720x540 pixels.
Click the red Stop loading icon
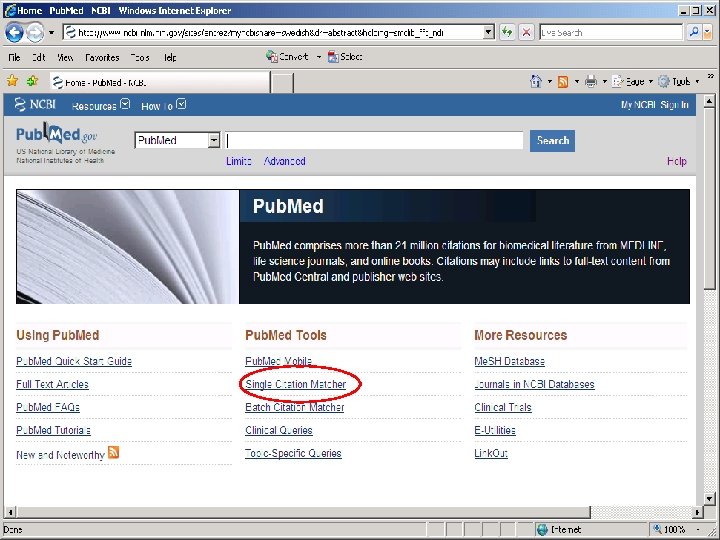click(x=526, y=32)
